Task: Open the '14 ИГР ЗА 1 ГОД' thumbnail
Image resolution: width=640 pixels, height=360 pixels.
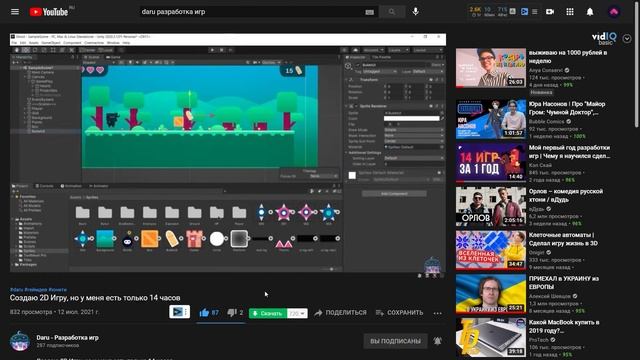Action: tap(491, 162)
